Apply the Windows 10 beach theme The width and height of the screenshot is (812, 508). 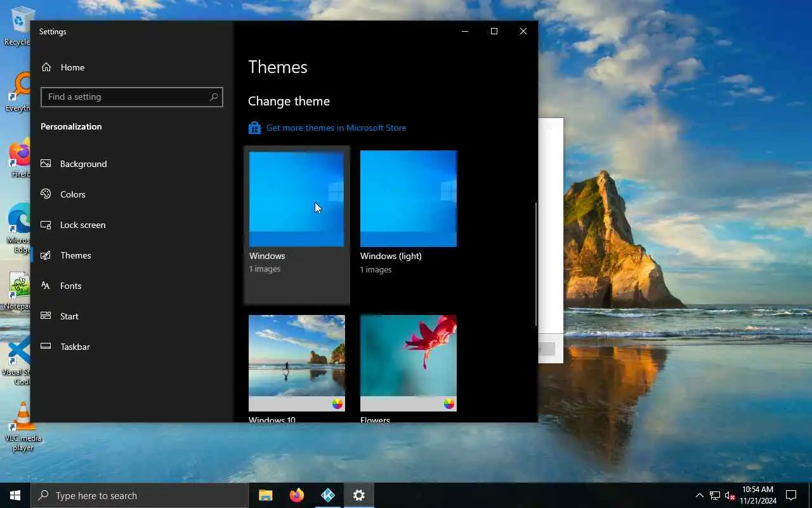coord(297,363)
